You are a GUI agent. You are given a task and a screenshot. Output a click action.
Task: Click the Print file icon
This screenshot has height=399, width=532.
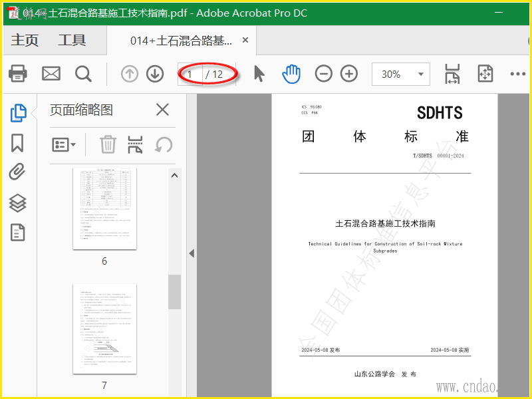pos(18,73)
